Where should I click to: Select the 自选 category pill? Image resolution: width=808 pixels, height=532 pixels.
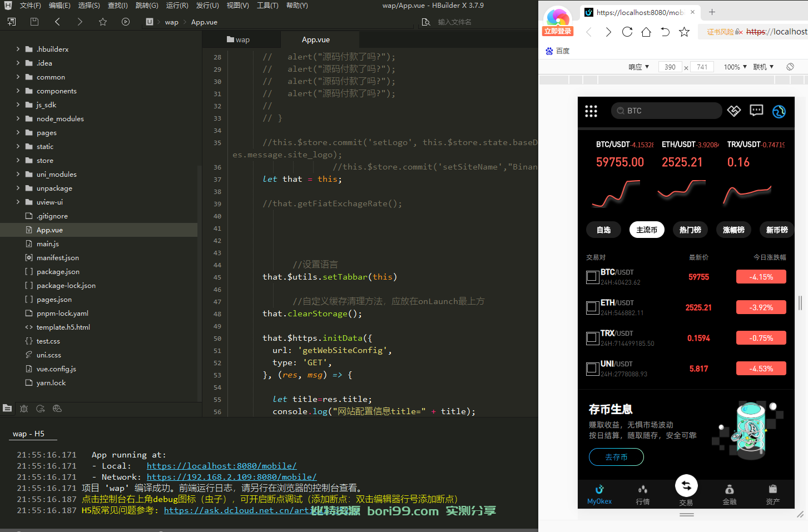point(603,230)
